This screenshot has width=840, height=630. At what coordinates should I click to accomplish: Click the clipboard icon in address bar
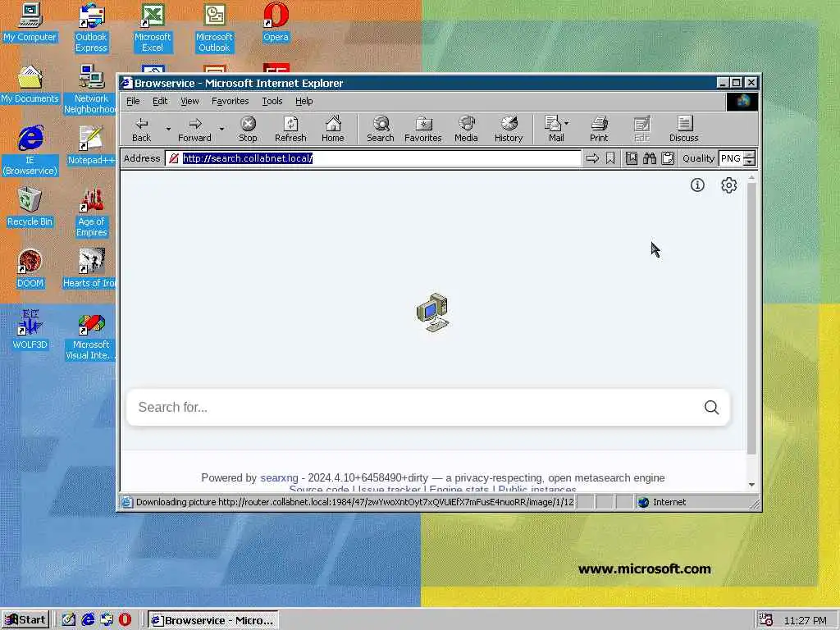(x=668, y=158)
